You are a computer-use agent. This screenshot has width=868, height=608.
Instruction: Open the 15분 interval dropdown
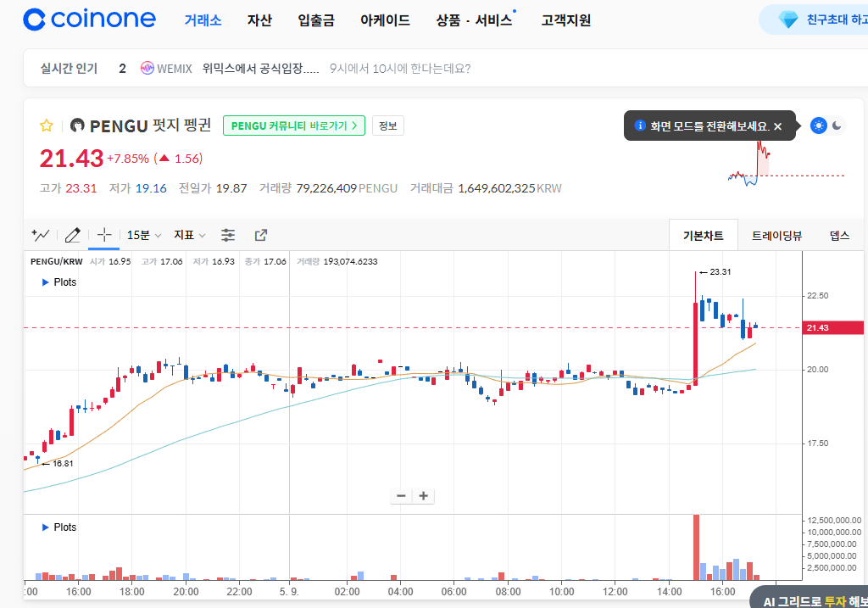pyautogui.click(x=144, y=236)
